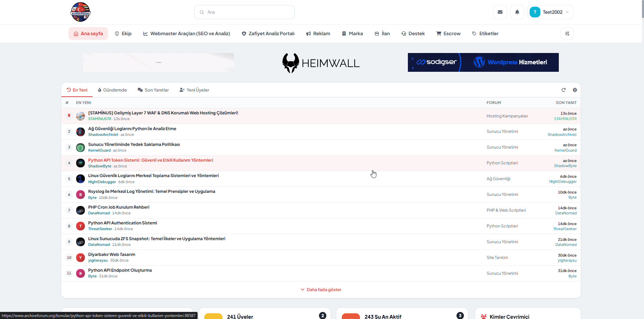Expand list with Daha fazla göster
This screenshot has width=644, height=319.
[x=321, y=289]
